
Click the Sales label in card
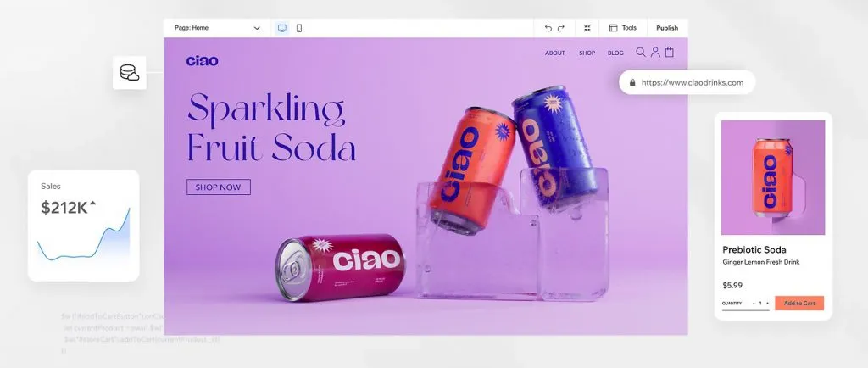[x=51, y=187]
